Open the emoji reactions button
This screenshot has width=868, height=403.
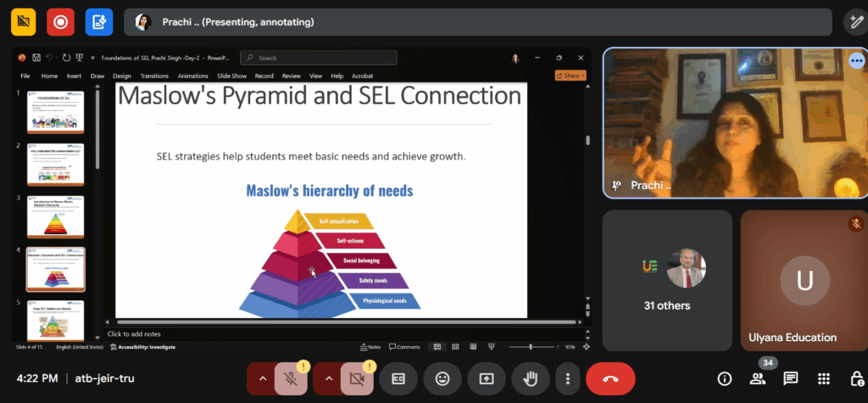pos(442,378)
